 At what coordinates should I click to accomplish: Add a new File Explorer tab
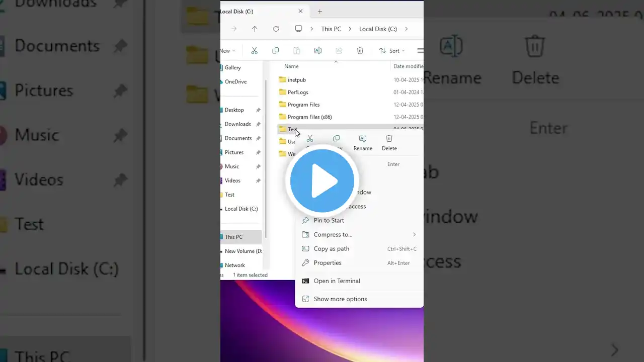[x=319, y=11]
